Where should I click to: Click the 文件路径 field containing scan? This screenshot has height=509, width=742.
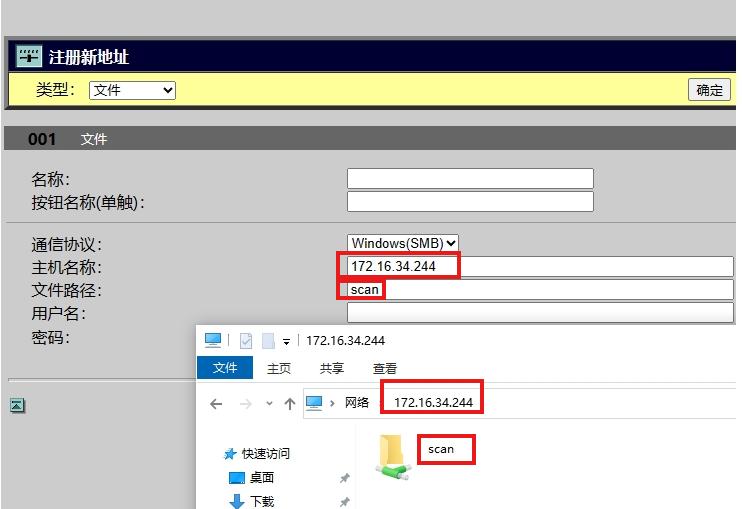click(540, 290)
